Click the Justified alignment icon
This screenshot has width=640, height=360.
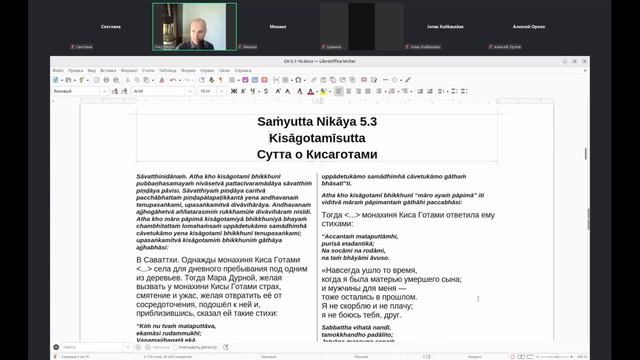coord(368,91)
